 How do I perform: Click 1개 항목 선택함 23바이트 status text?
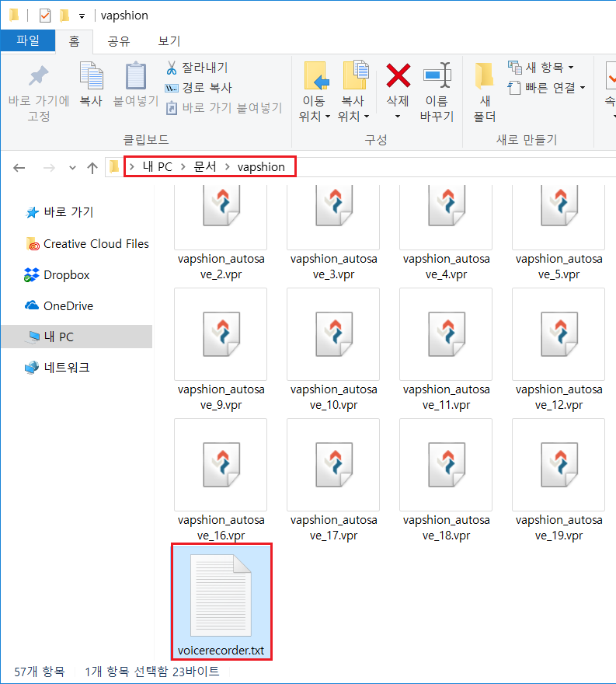point(151,672)
